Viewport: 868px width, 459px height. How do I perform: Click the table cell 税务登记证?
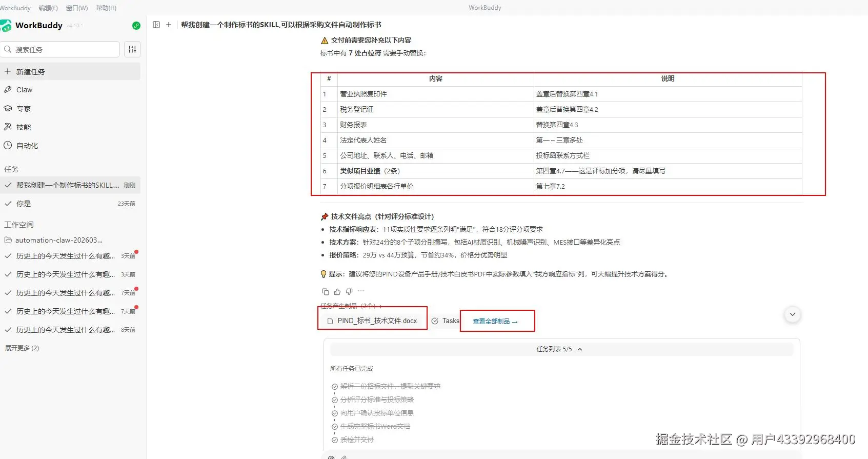[x=435, y=109]
